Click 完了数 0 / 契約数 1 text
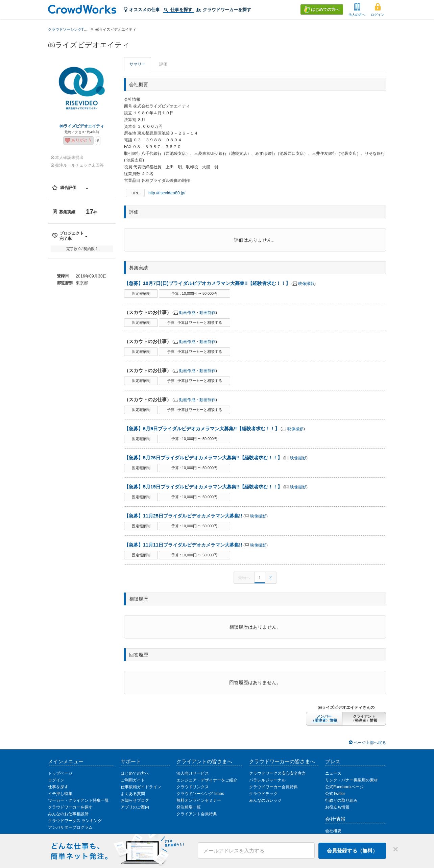This screenshot has height=868, width=434. coord(82,249)
